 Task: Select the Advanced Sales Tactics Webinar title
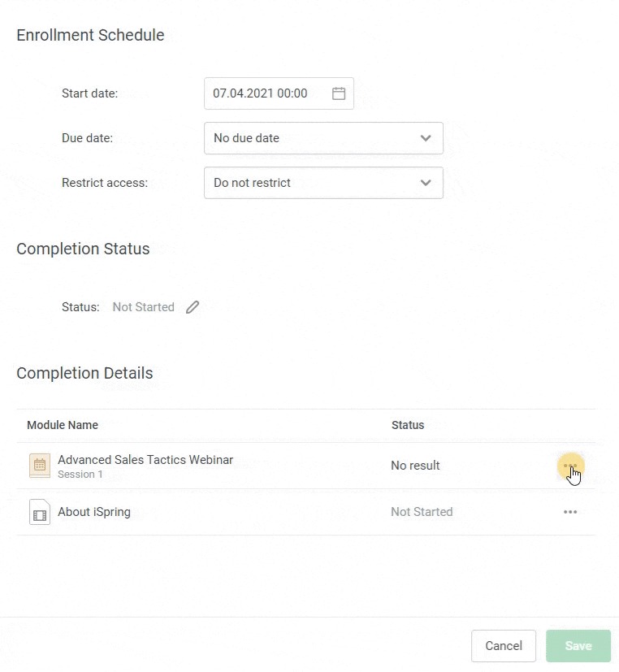[x=145, y=460]
